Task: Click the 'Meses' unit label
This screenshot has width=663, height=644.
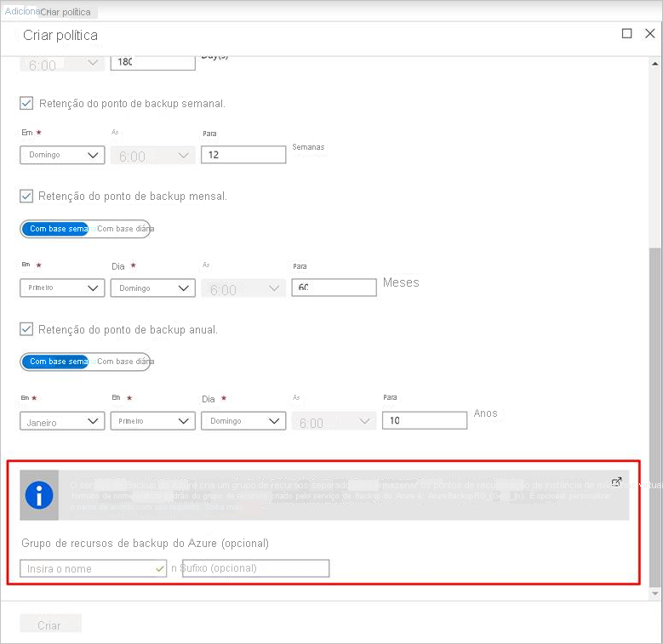Action: pos(401,282)
